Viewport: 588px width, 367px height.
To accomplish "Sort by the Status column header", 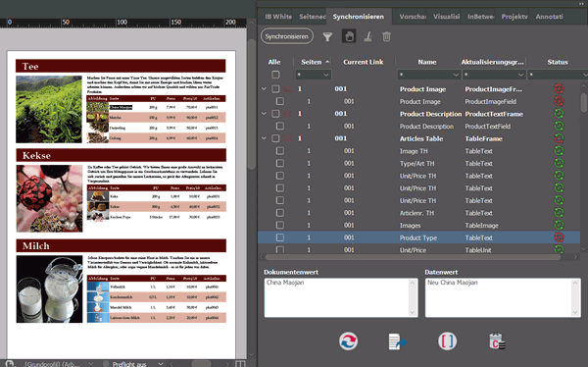I will pos(558,62).
